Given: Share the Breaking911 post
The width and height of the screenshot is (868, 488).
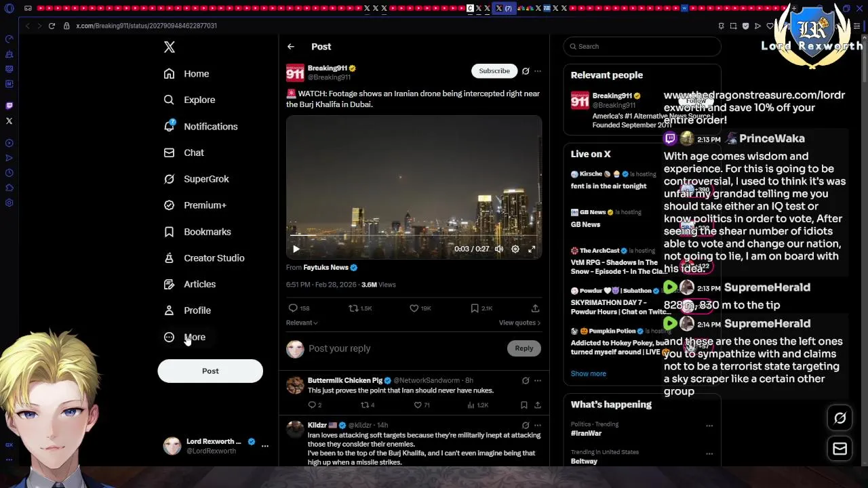Looking at the screenshot, I should click(535, 308).
